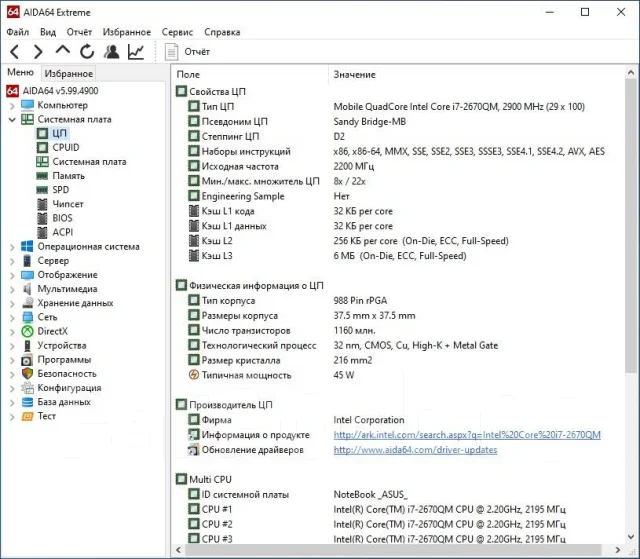Open the Файл menu

coord(18,32)
